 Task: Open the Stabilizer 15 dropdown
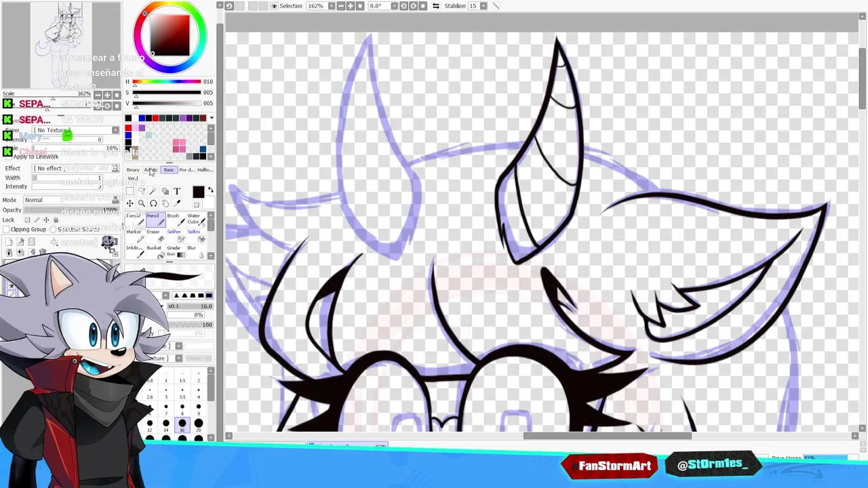click(484, 5)
